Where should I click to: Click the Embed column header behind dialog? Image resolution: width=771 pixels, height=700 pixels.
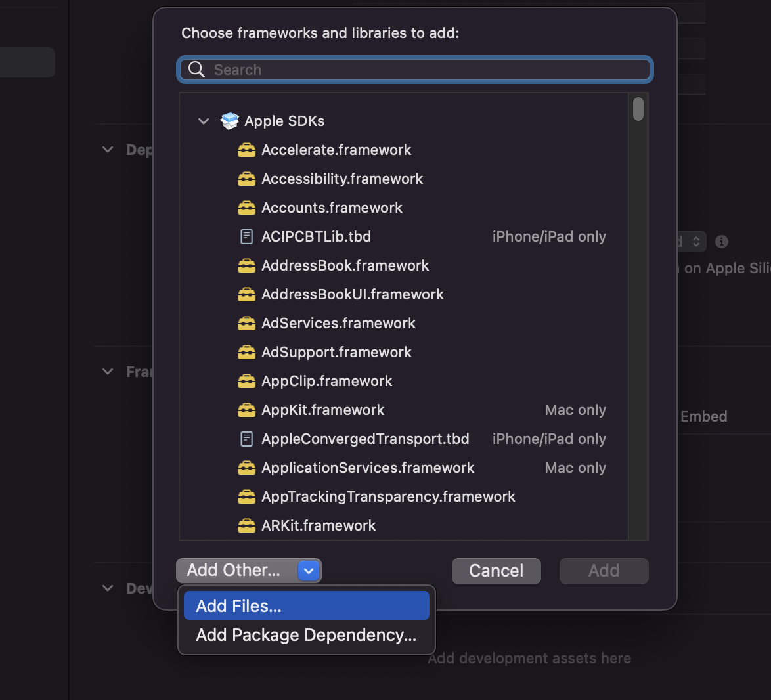click(703, 417)
